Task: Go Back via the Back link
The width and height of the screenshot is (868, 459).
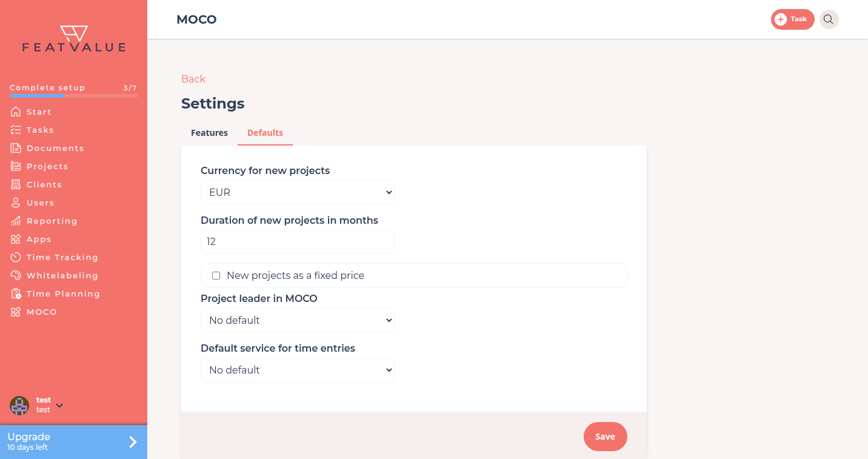Action: click(193, 79)
